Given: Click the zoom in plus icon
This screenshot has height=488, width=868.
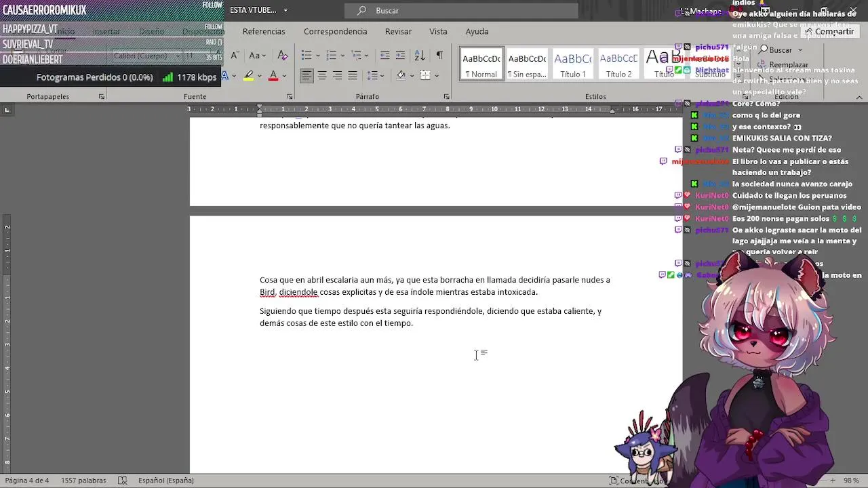Looking at the screenshot, I should tap(833, 481).
